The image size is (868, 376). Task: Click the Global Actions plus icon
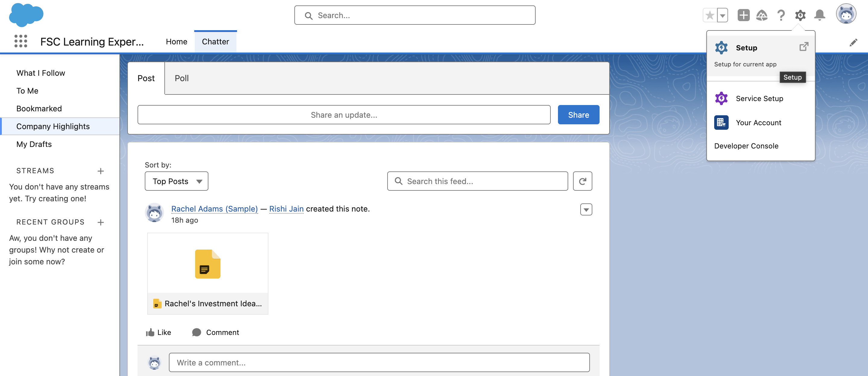tap(743, 15)
